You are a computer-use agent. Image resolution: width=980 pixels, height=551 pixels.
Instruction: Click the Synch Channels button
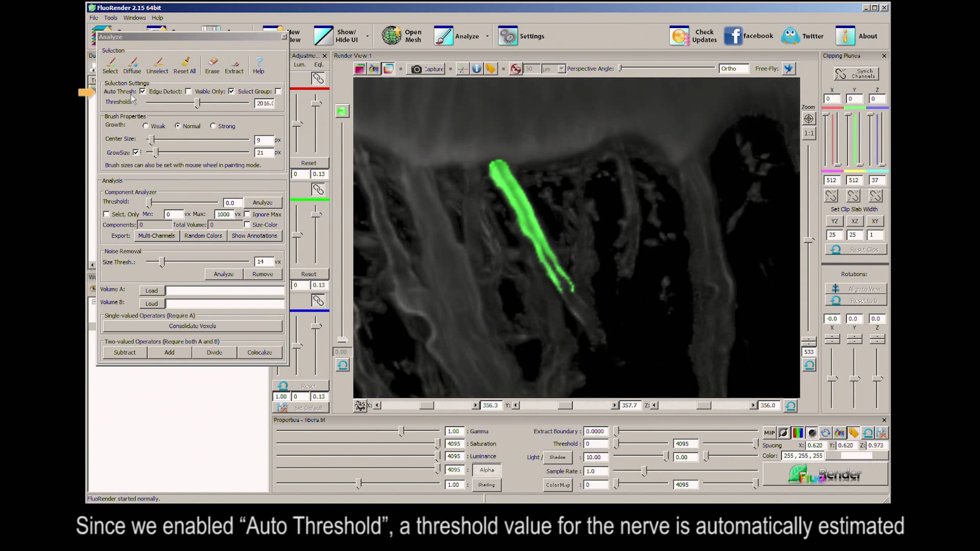856,73
